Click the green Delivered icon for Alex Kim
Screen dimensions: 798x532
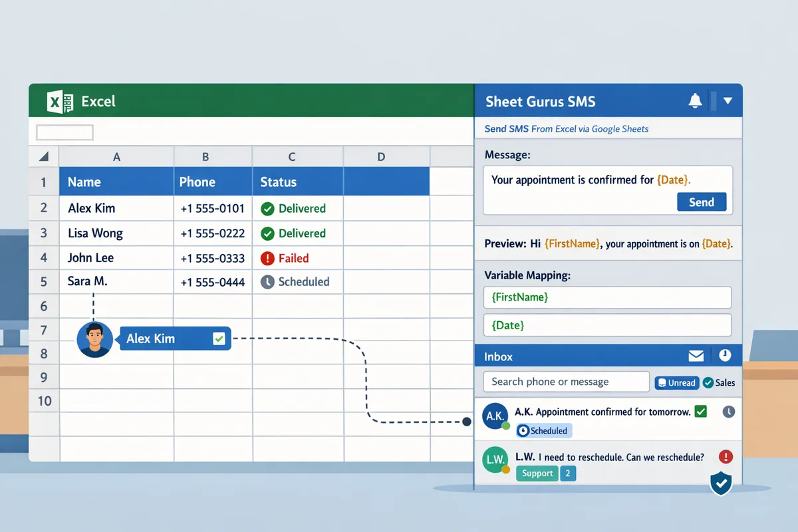pyautogui.click(x=267, y=209)
